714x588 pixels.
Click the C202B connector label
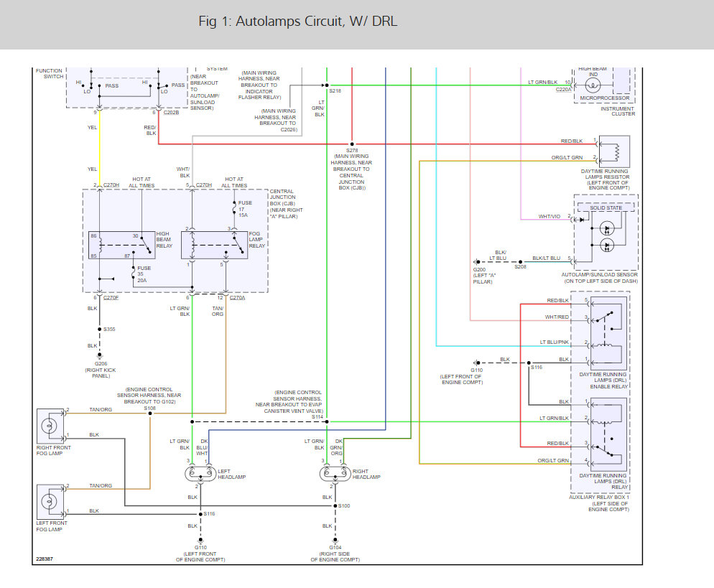[x=171, y=113]
